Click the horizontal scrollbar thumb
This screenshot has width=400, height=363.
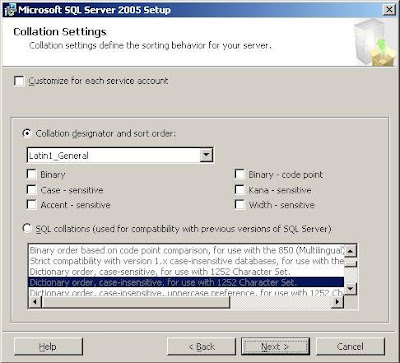point(135,302)
